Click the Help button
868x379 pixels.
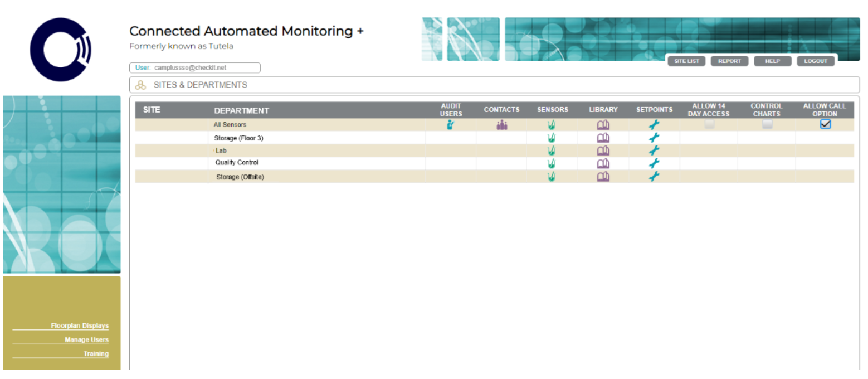point(773,61)
